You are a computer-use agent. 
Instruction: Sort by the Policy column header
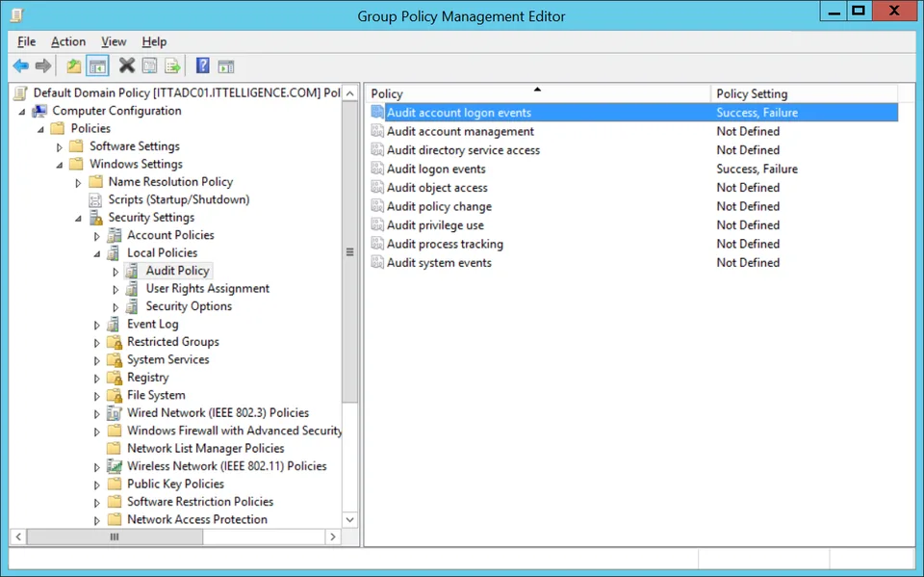coord(538,93)
